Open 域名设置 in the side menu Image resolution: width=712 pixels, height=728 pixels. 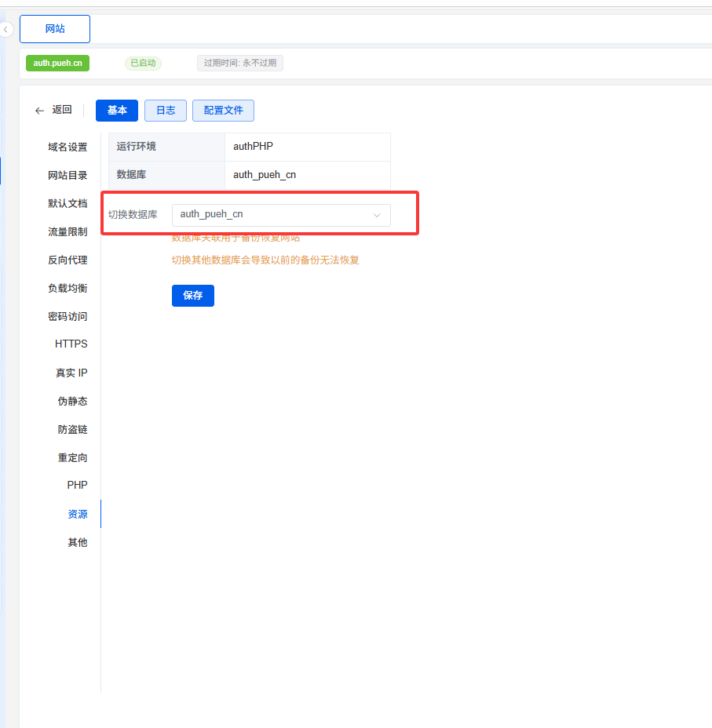click(68, 147)
